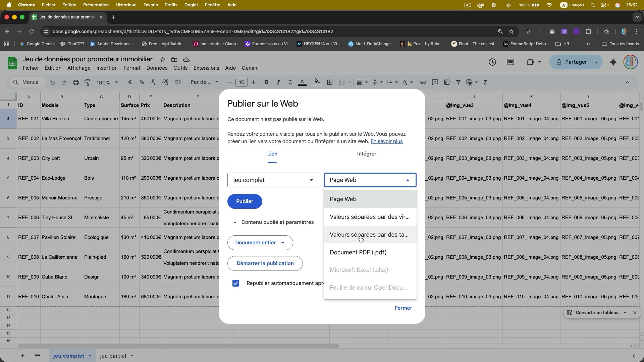The width and height of the screenshot is (644, 362).
Task: Click the paint format roller icon
Action: 87,82
